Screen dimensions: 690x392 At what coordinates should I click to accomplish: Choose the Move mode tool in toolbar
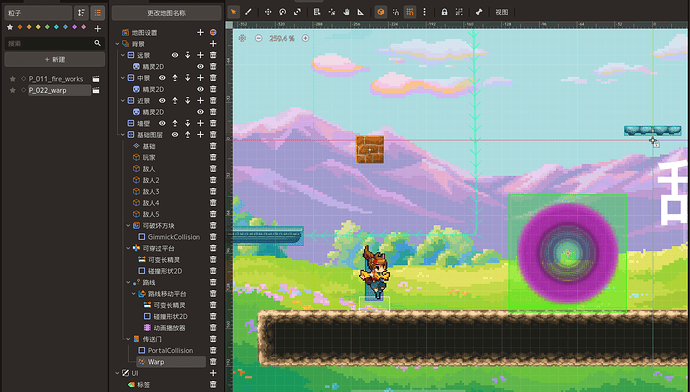[268, 12]
